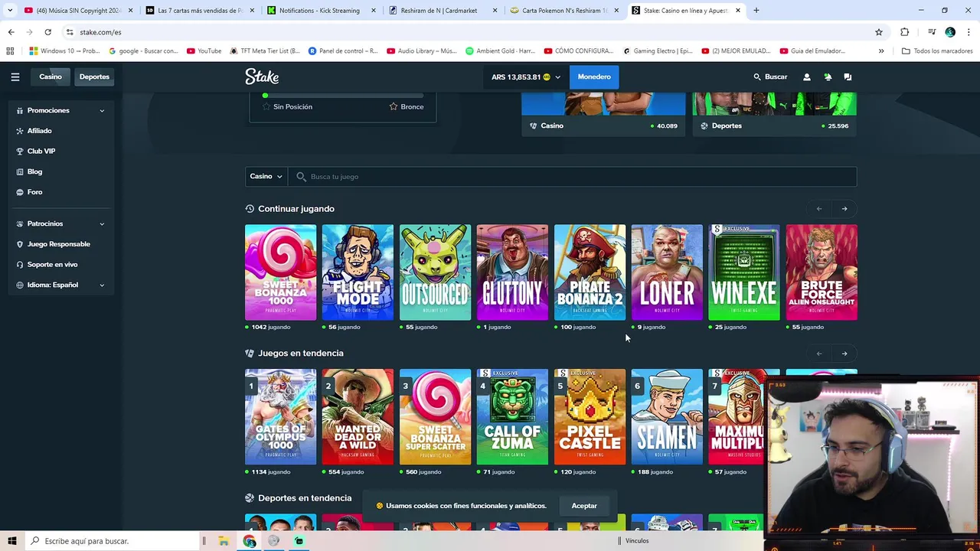Open a new browser tab
Viewport: 980px width, 551px height.
click(x=756, y=11)
